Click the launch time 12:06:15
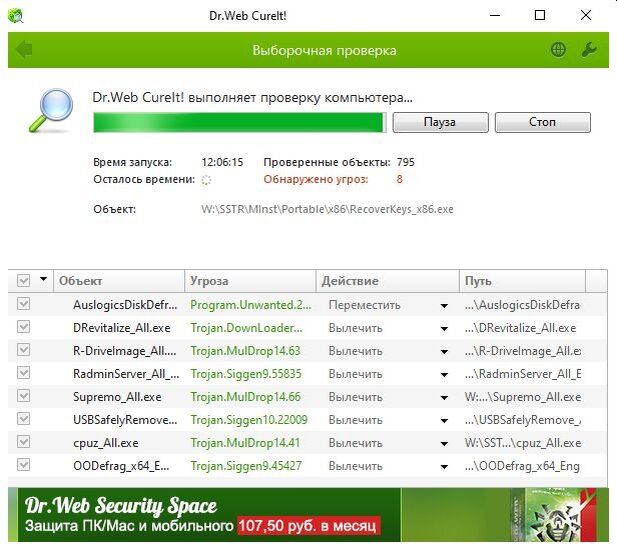 222,162
